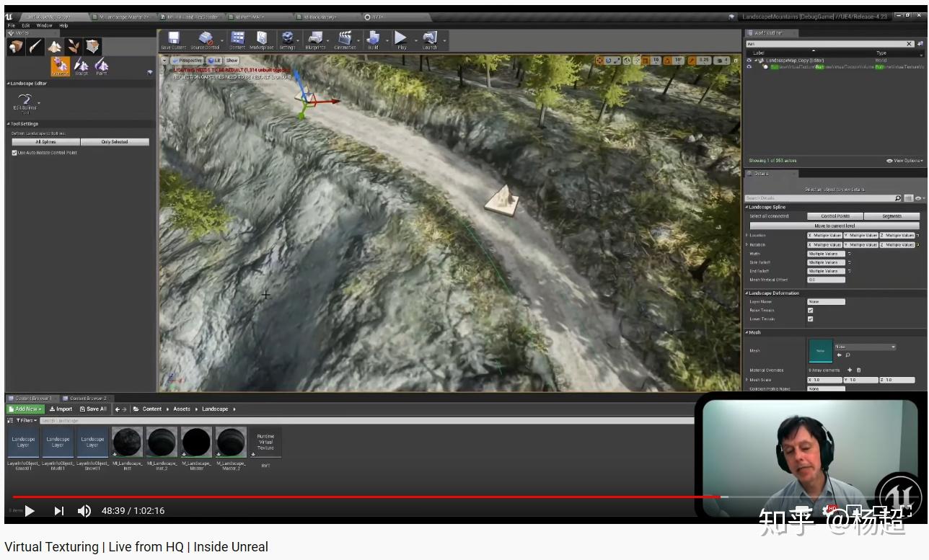Toggle the Raise Terrain checkbox
The image size is (929, 560).
pos(810,310)
